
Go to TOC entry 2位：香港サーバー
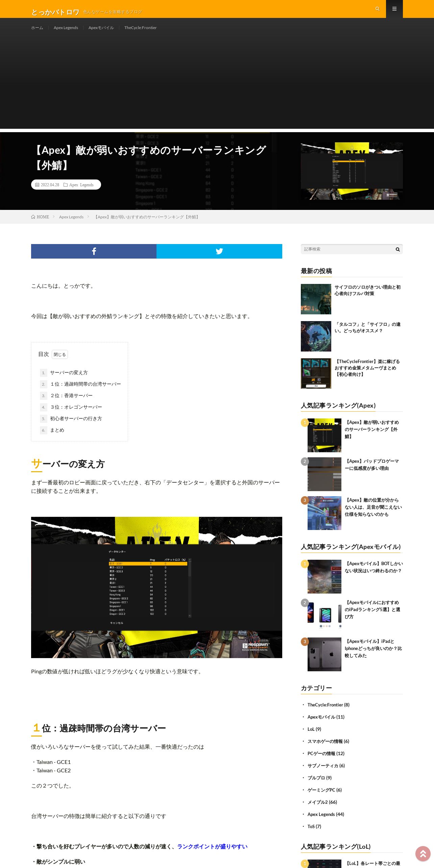point(71,395)
